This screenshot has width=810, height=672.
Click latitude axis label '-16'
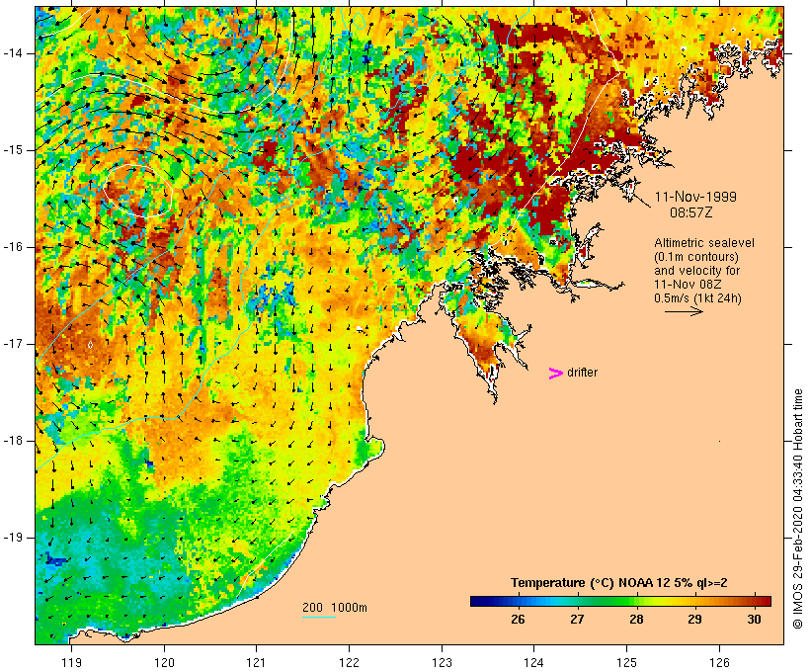(x=12, y=247)
